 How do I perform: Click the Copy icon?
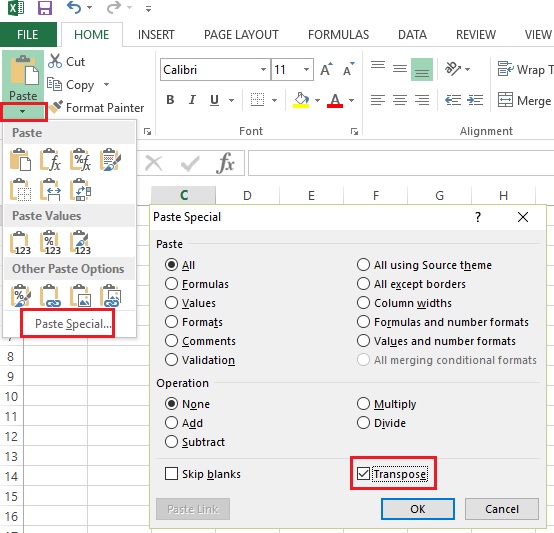[x=54, y=84]
